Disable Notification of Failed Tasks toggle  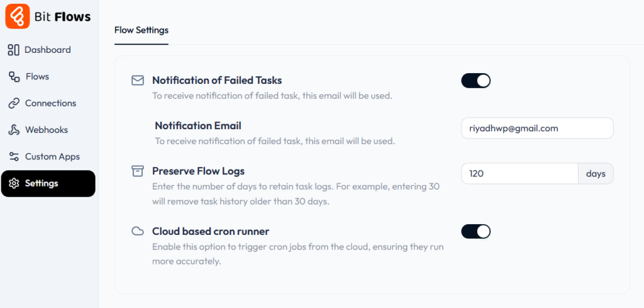475,81
